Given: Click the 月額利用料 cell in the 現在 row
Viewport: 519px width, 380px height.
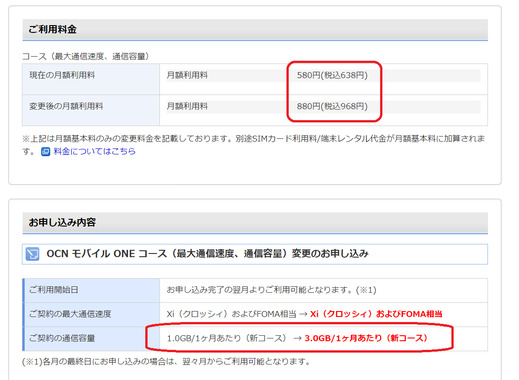Looking at the screenshot, I should (x=187, y=75).
